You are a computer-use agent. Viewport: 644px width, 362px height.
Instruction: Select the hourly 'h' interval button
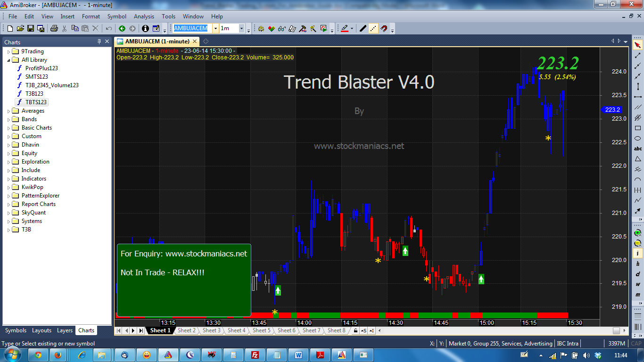pyautogui.click(x=638, y=264)
